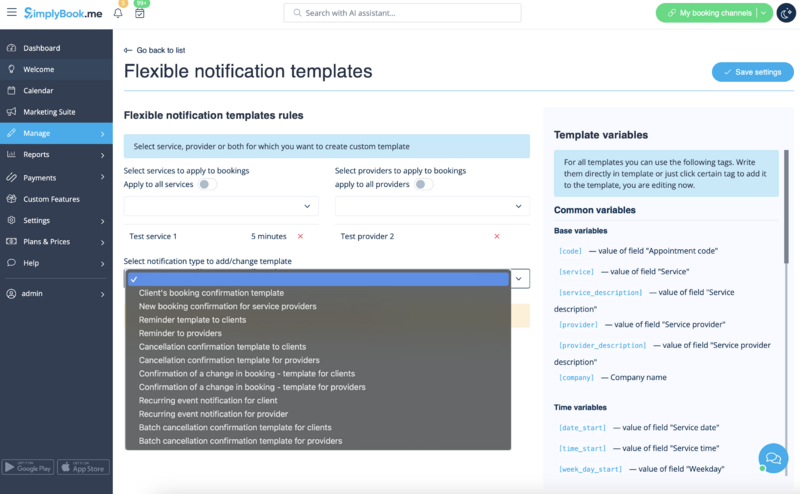The width and height of the screenshot is (800, 494).
Task: Open the Google Play badge
Action: pos(28,467)
